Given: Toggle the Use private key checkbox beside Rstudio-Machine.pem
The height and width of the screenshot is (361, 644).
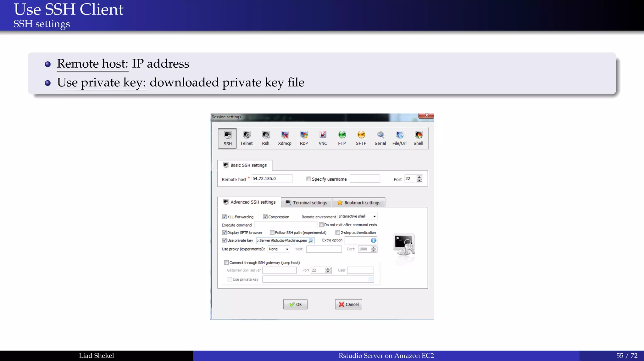Looking at the screenshot, I should click(224, 240).
